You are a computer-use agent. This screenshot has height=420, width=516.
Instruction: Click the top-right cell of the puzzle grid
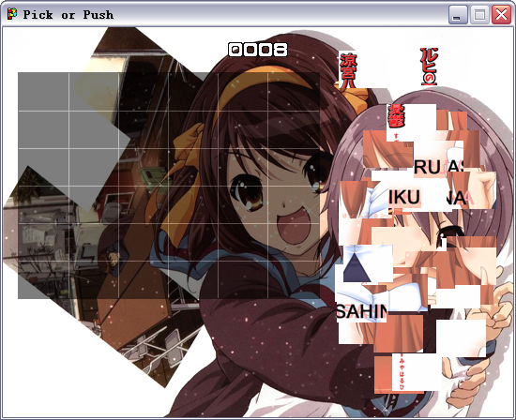tap(295, 92)
